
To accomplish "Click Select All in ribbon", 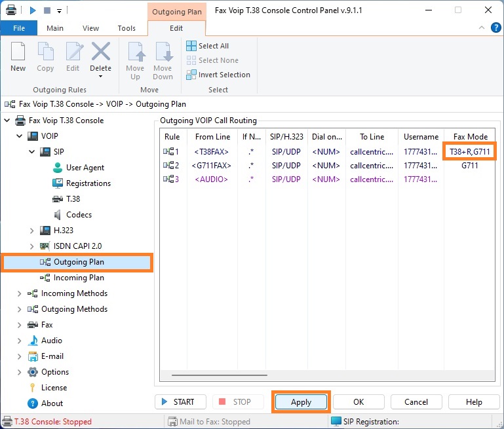I will coord(208,46).
